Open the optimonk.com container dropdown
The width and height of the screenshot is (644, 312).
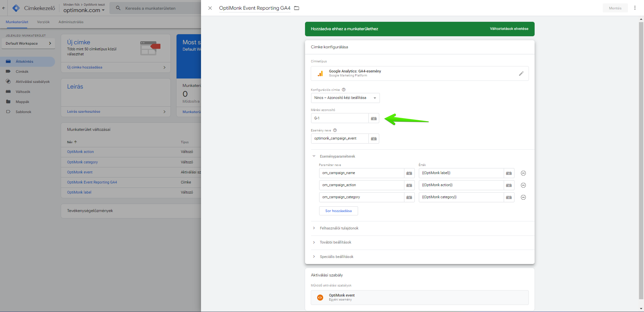[84, 10]
